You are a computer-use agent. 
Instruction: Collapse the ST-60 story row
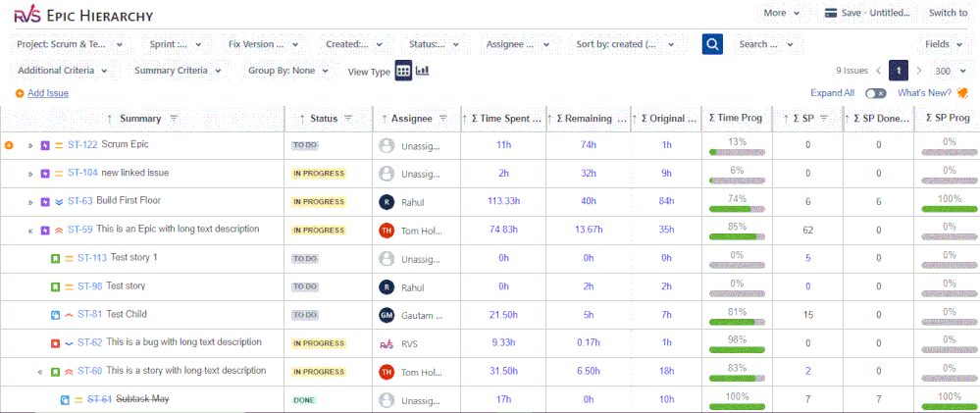[x=40, y=372]
